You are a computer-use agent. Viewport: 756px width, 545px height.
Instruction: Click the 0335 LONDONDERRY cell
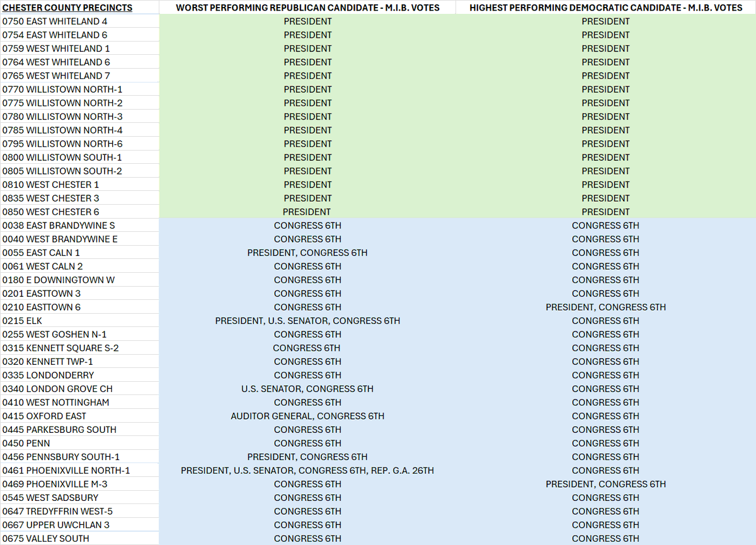[79, 375]
